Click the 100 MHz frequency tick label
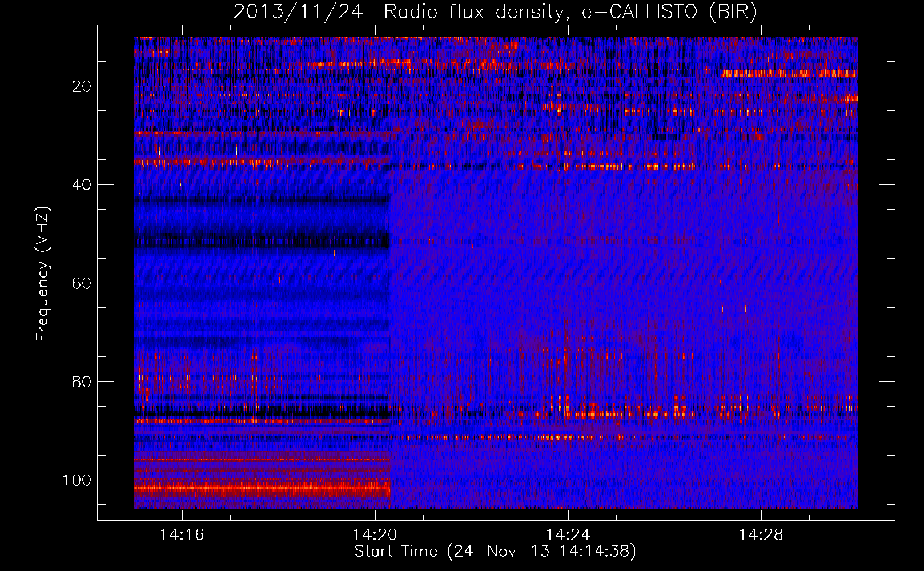Screen dimensions: 924x571 77,480
